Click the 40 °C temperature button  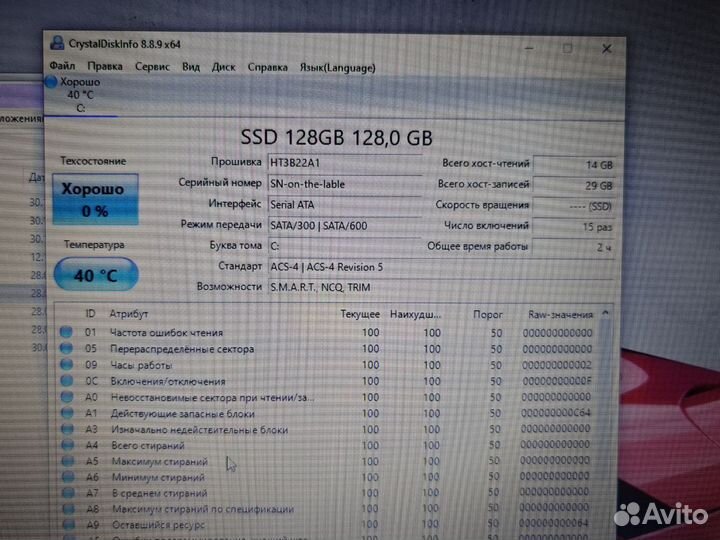[x=96, y=275]
